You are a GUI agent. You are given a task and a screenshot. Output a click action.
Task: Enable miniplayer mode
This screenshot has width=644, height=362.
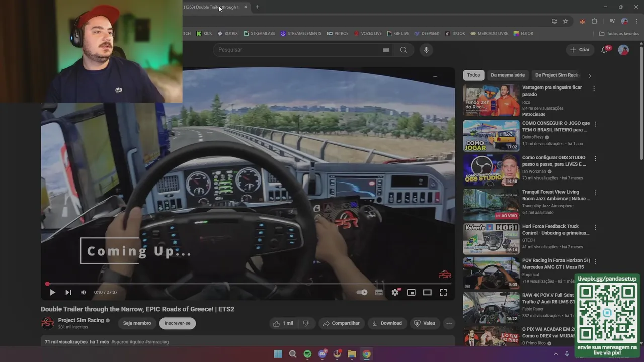(x=411, y=292)
